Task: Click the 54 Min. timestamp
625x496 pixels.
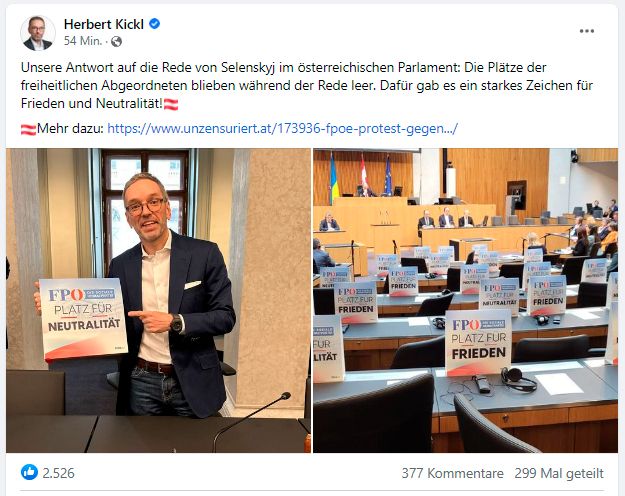Action: [83, 41]
